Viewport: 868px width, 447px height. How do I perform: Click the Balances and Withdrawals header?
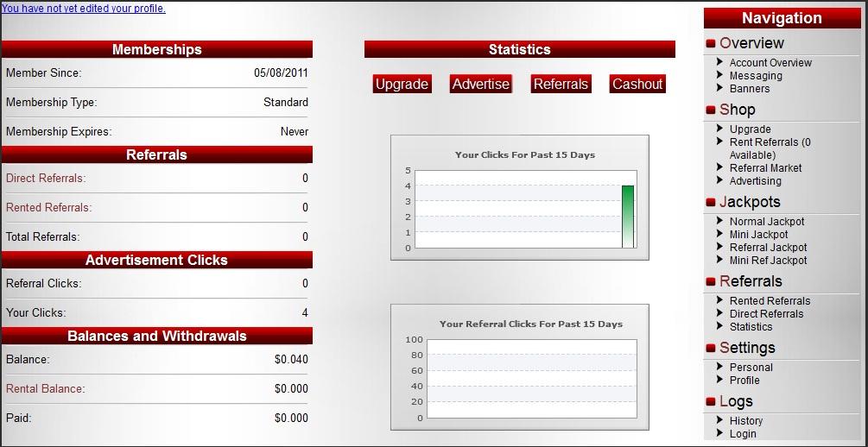(157, 336)
